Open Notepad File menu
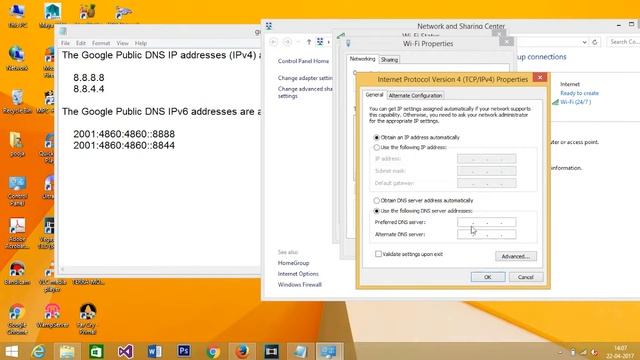 pos(65,43)
